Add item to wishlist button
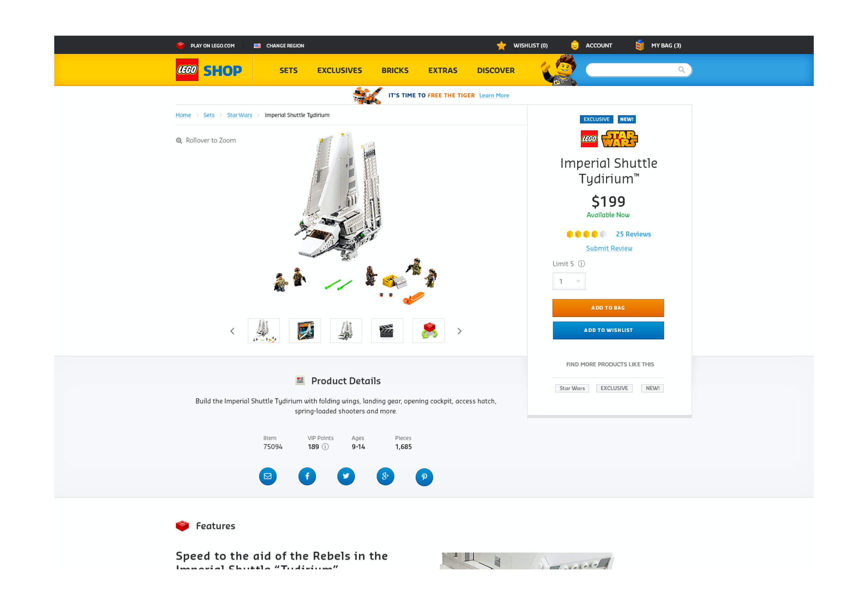Image resolution: width=868 pixels, height=605 pixels. coord(608,330)
